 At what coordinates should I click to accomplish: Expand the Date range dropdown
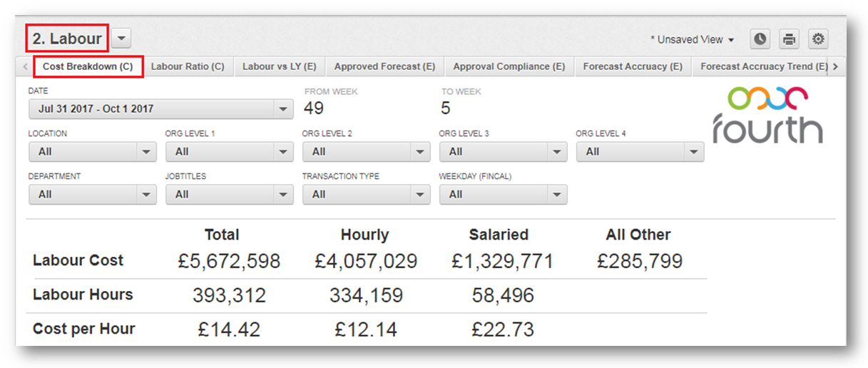pyautogui.click(x=160, y=109)
